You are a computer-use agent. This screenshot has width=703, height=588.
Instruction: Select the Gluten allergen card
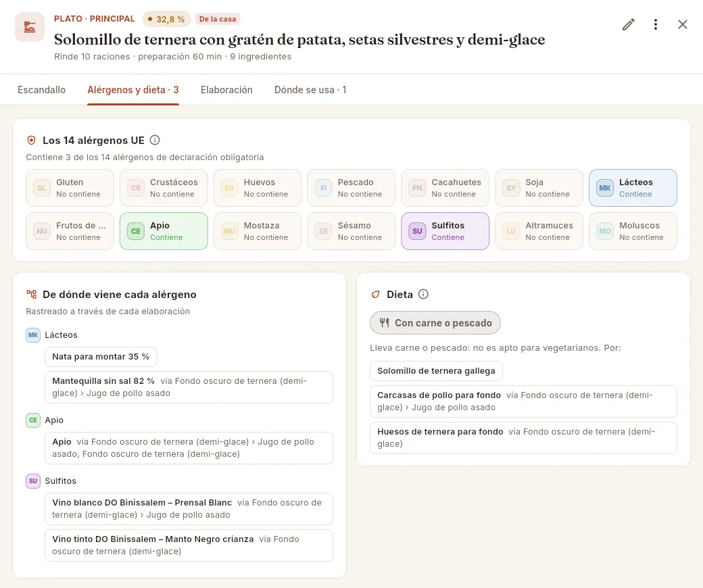70,188
